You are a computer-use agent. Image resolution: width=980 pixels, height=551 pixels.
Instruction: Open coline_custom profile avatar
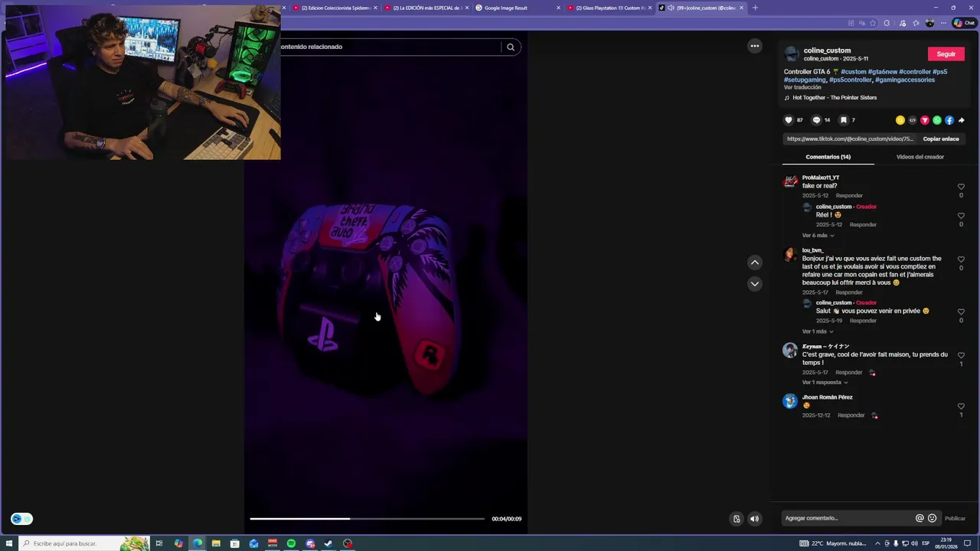coord(792,54)
